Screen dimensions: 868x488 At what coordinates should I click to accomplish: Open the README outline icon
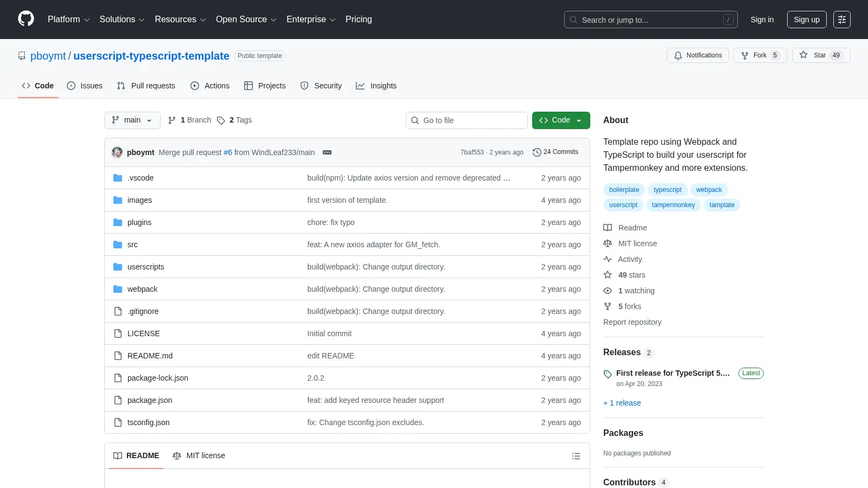(x=576, y=456)
